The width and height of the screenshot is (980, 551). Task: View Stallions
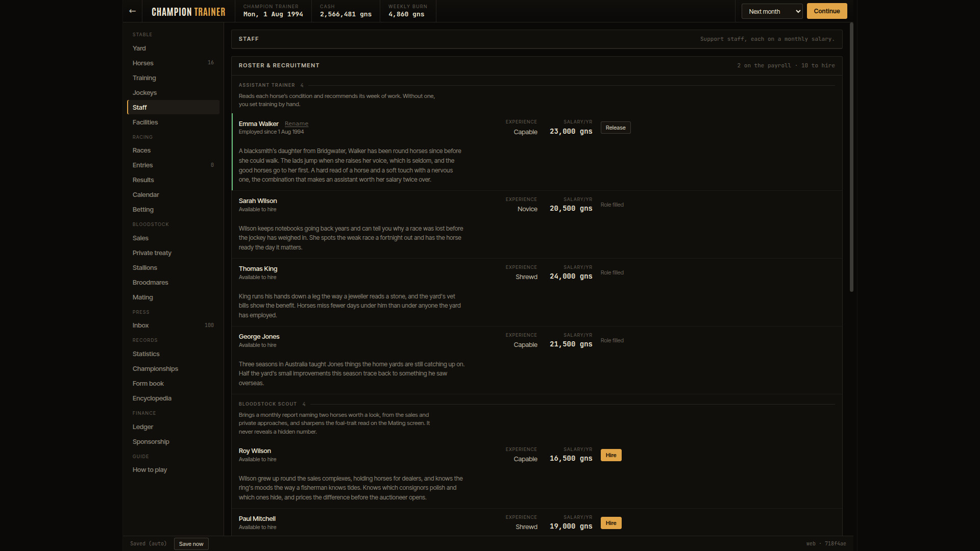(x=173, y=268)
